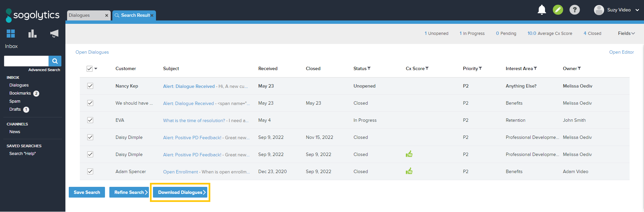Open the Open Editor link

click(x=621, y=52)
